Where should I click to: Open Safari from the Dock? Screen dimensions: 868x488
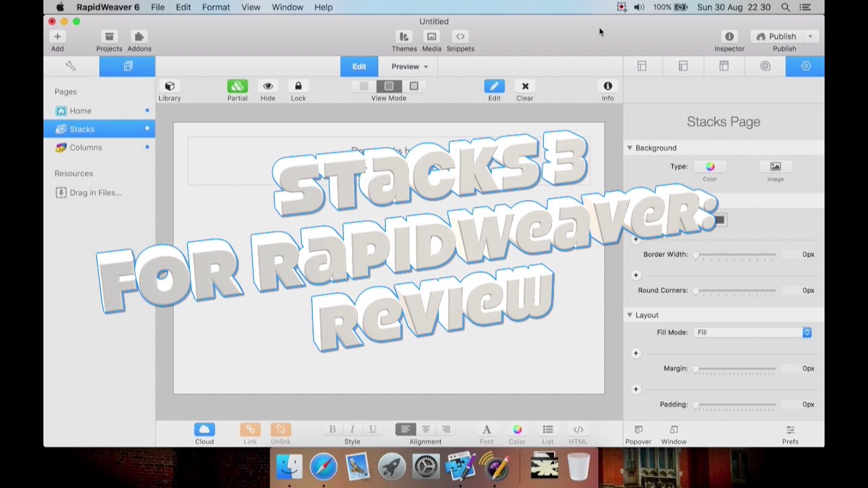pyautogui.click(x=323, y=467)
